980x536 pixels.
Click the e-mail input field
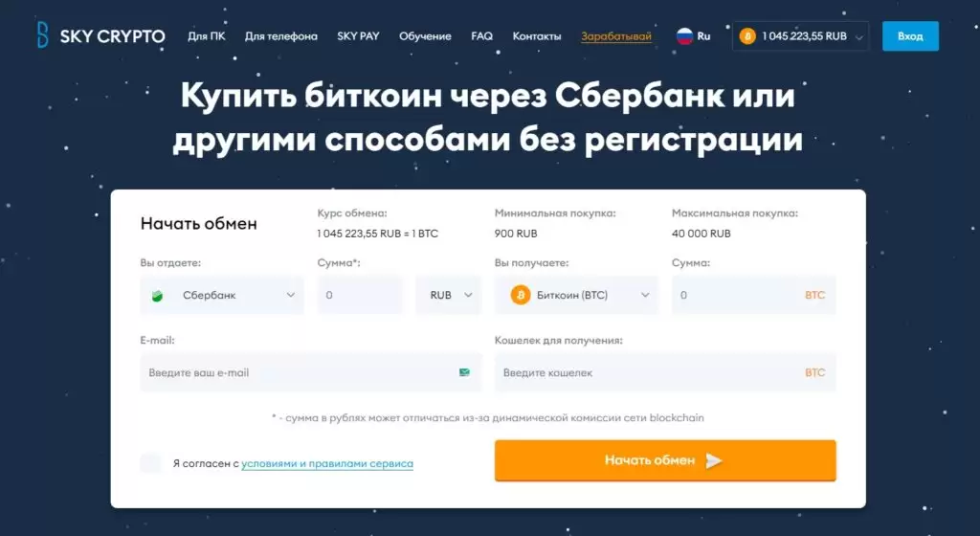297,372
